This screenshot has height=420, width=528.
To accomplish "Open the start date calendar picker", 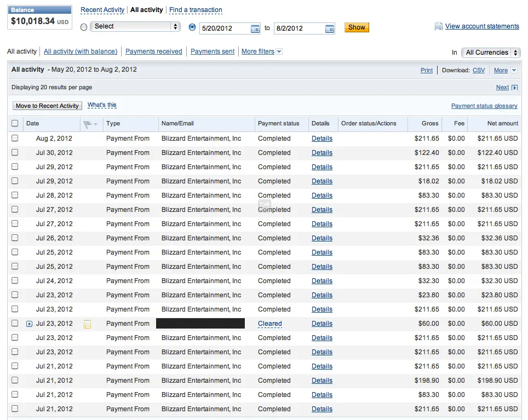I will click(x=255, y=28).
